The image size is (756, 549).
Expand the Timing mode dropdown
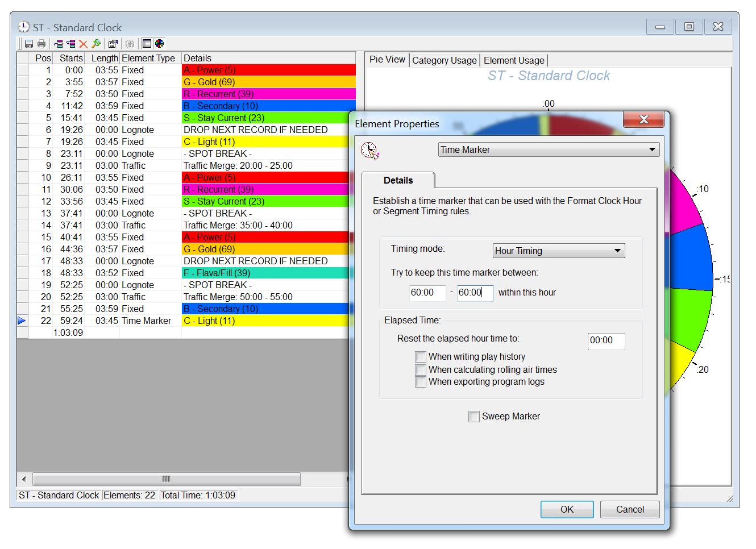point(558,251)
